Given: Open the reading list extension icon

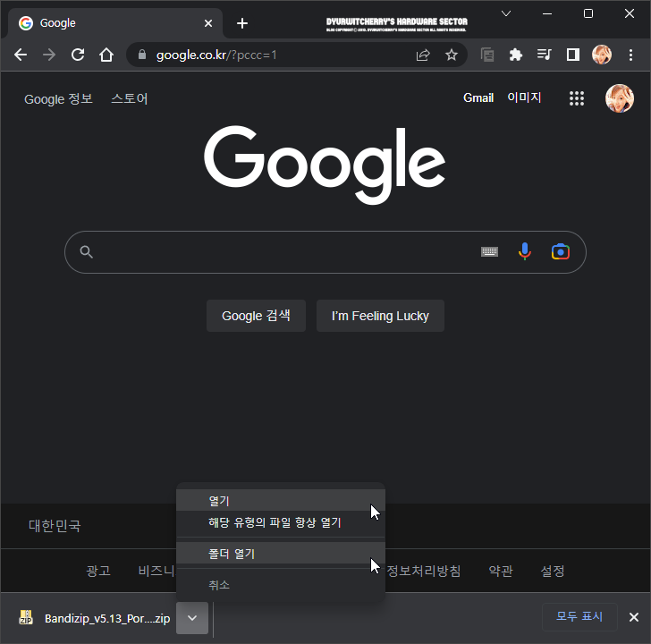Looking at the screenshot, I should tap(487, 55).
